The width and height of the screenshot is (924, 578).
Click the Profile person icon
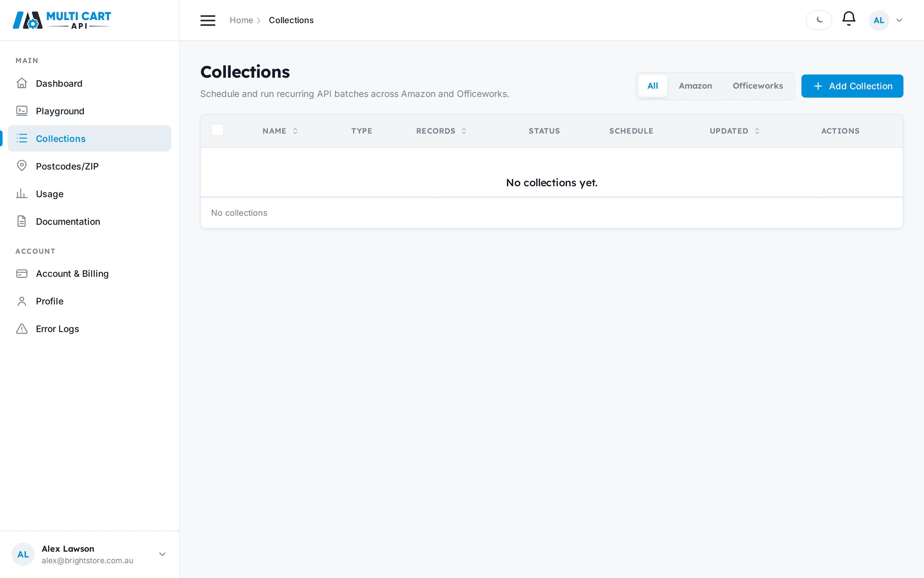pyautogui.click(x=22, y=301)
